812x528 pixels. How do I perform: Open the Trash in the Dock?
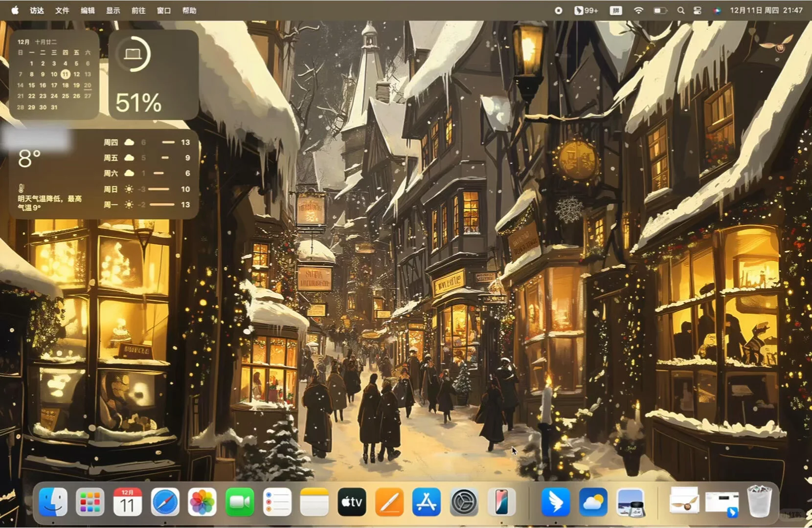[759, 501]
